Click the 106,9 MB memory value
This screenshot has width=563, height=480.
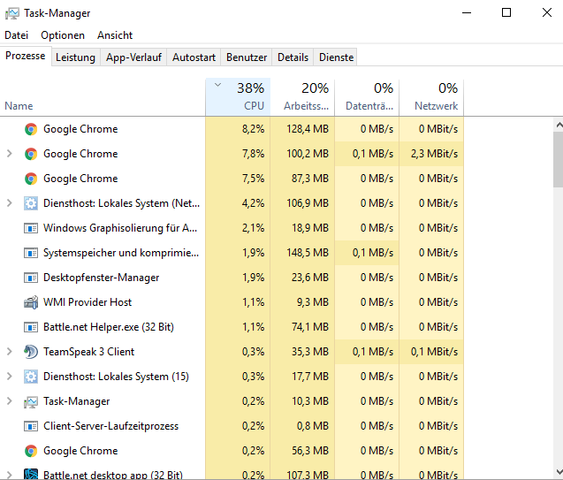(x=307, y=203)
